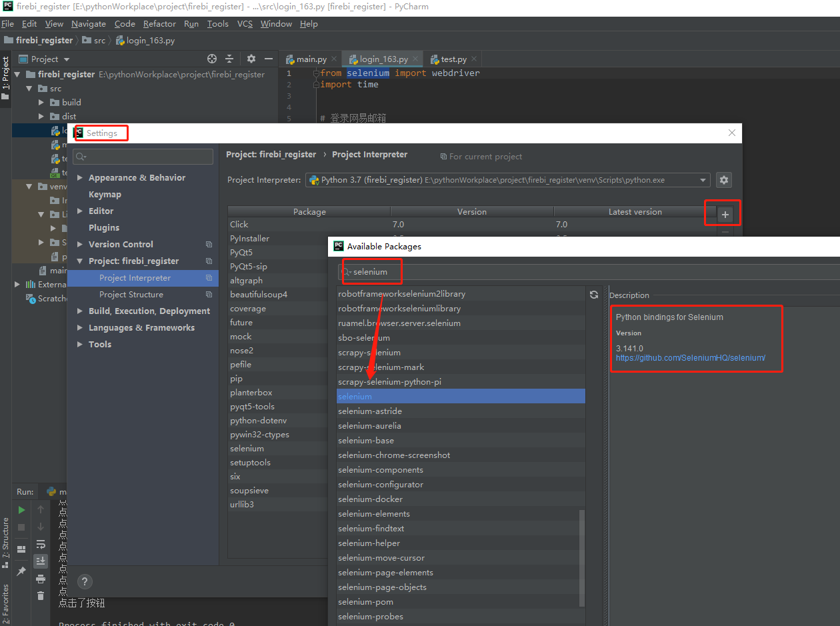Open the Refactor menu
Viewport: 840px width, 626px height.
point(159,24)
